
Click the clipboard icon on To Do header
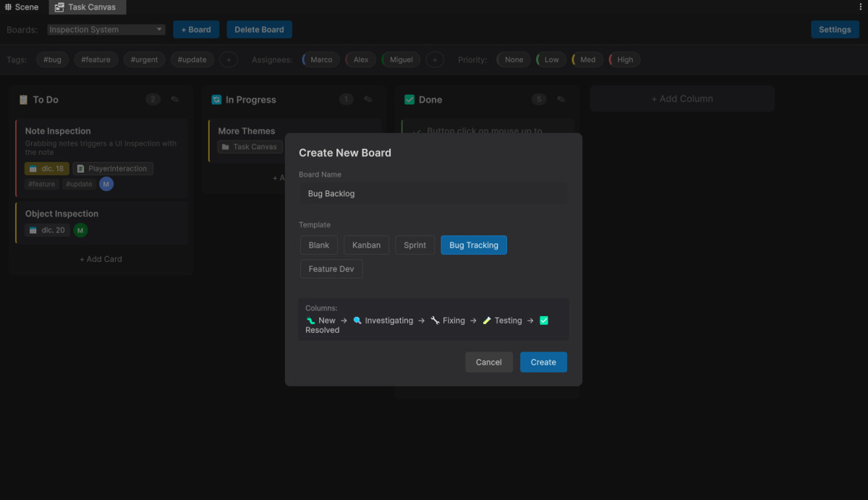[x=22, y=99]
